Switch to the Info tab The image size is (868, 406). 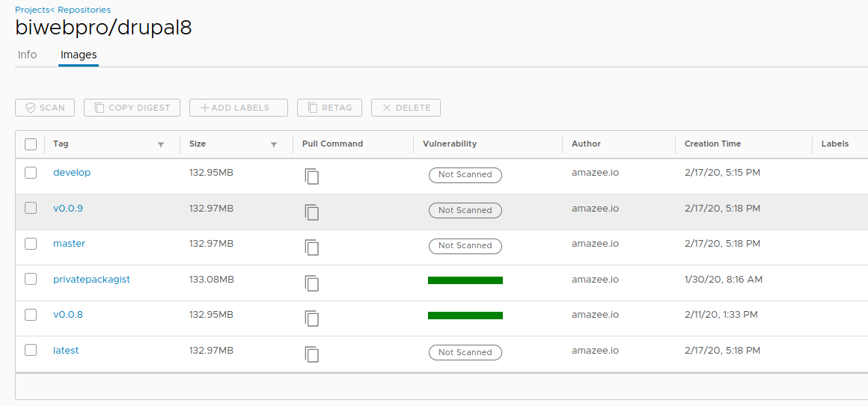27,55
